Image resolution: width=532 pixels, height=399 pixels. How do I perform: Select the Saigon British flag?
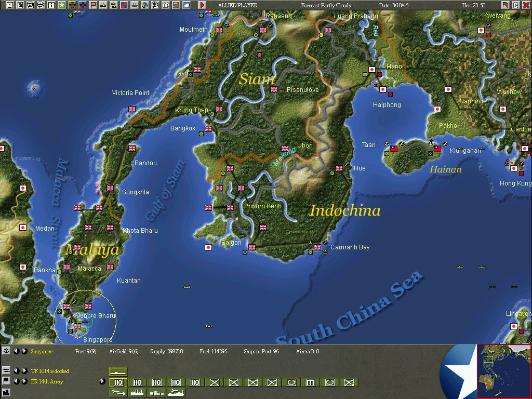252,247
